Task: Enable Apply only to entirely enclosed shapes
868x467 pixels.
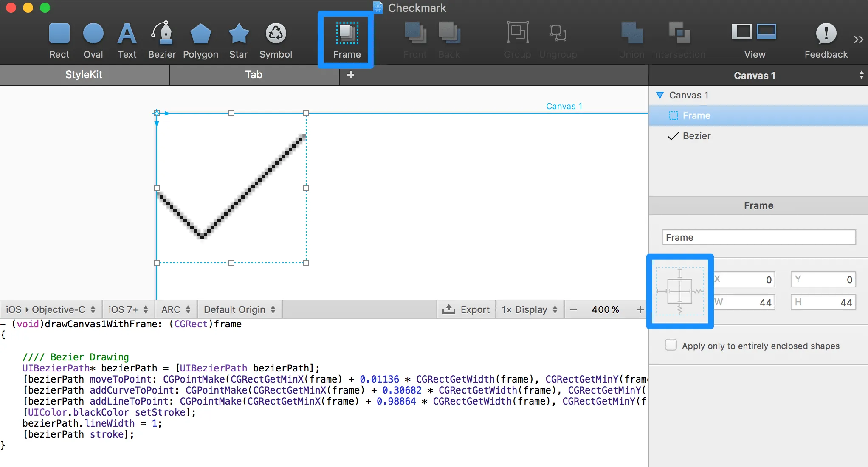Action: pos(670,345)
